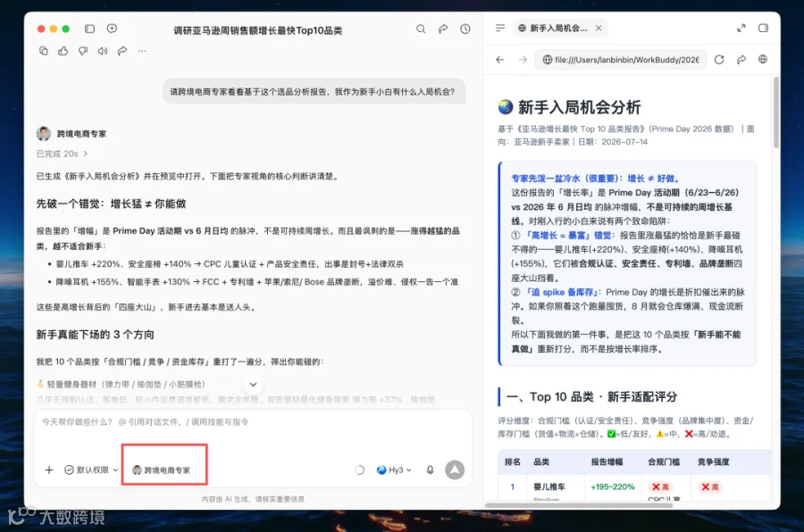
Task: Click 「追 spike 备库存」 highlighted text
Action: coord(561,292)
